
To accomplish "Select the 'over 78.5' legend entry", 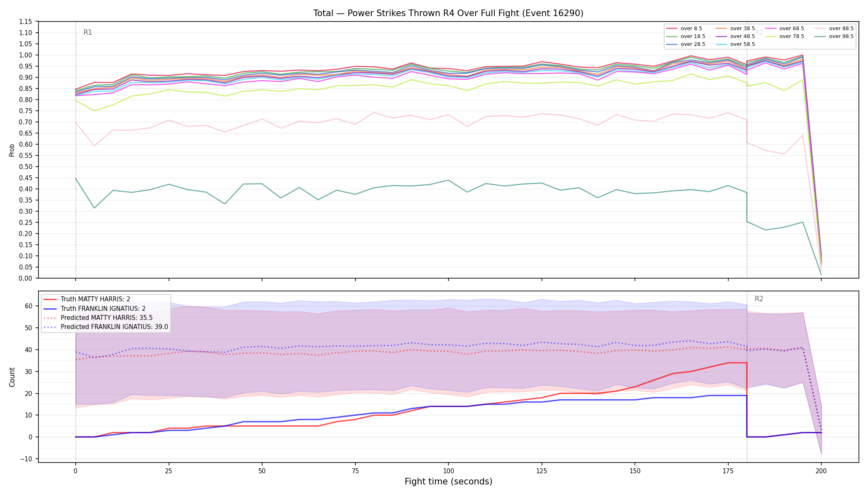I will [785, 36].
